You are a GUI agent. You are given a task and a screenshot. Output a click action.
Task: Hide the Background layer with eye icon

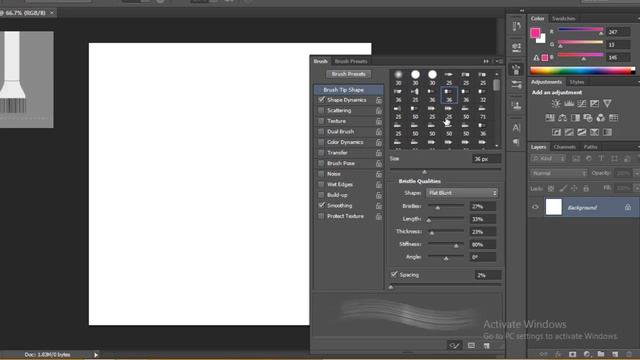pyautogui.click(x=535, y=207)
